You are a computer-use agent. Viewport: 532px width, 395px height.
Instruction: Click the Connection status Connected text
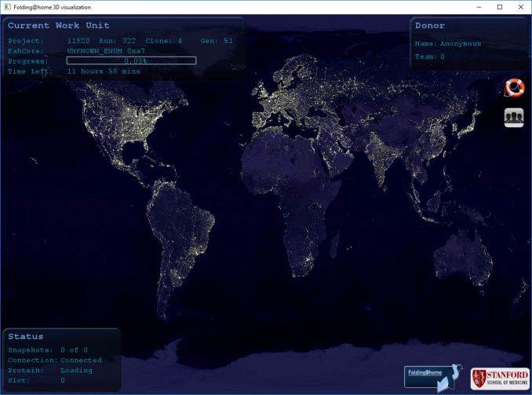81,360
